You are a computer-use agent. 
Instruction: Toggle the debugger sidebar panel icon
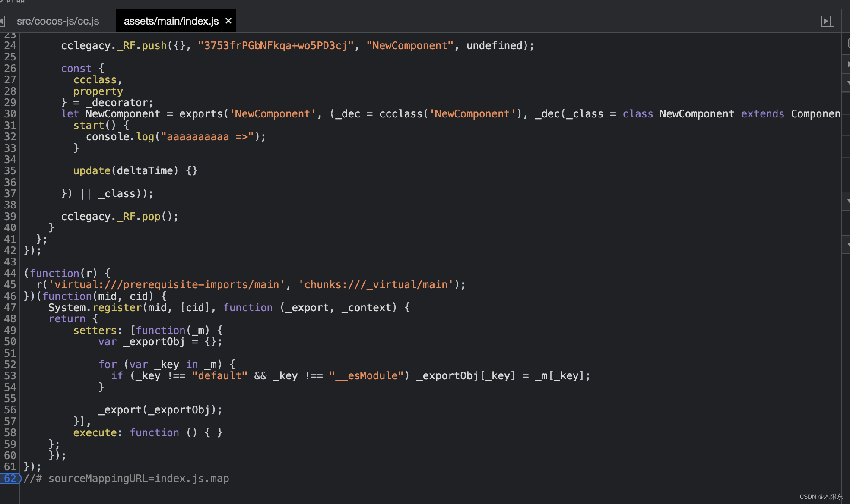(828, 21)
